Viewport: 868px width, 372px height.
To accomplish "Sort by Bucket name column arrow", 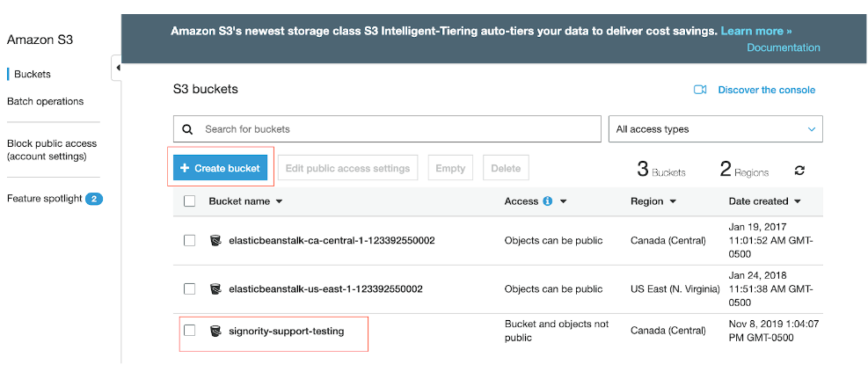I will tap(279, 202).
